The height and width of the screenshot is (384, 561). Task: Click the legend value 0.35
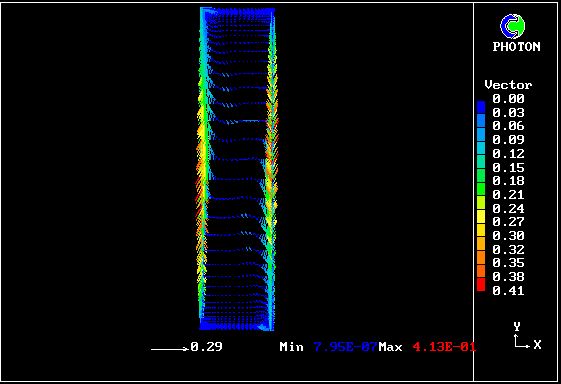click(x=508, y=263)
